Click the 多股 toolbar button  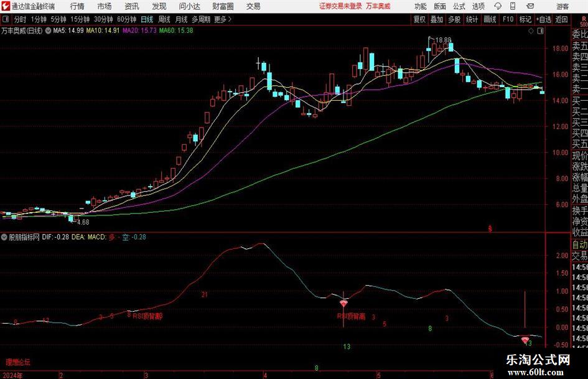(454, 19)
